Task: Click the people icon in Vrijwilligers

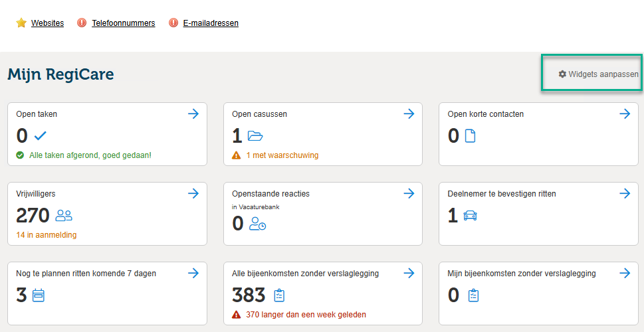Action: [64, 215]
